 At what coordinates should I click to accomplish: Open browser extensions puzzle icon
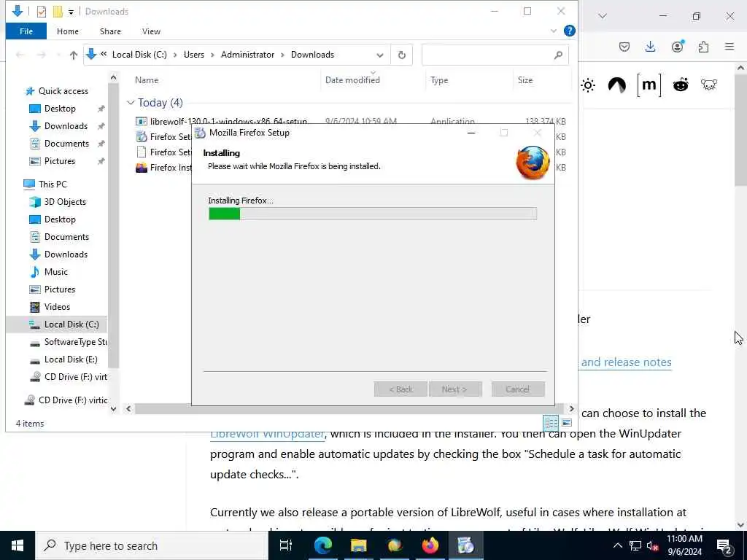pos(703,47)
